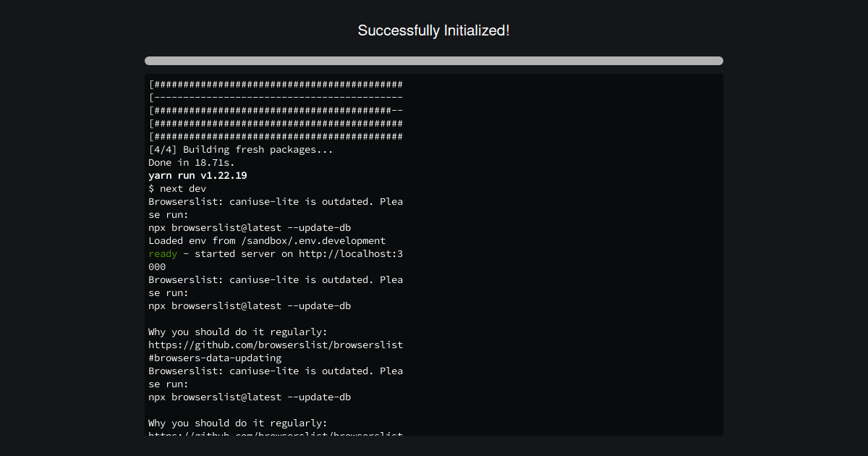Click the last fully visible npx update-db command

[x=250, y=397]
